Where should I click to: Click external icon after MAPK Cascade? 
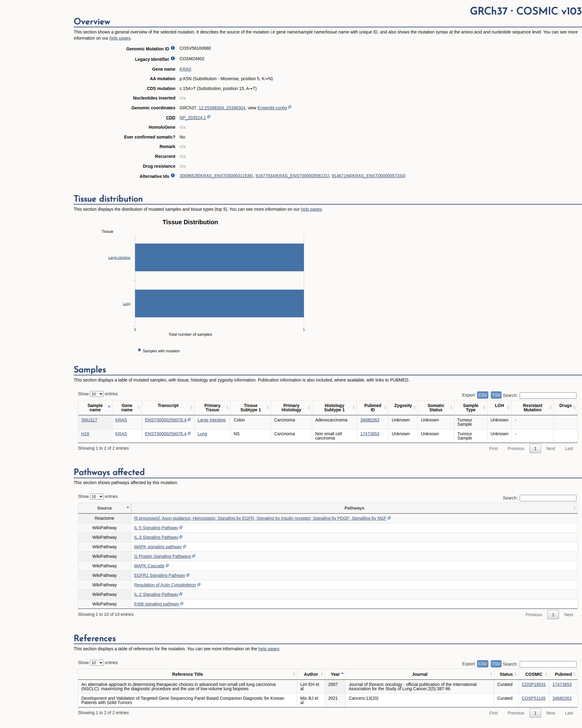(x=167, y=566)
